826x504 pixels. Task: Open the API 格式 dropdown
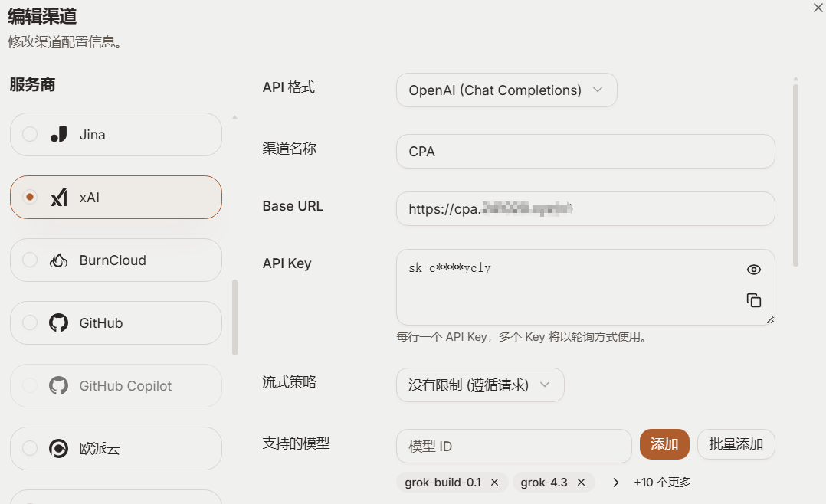pyautogui.click(x=506, y=90)
